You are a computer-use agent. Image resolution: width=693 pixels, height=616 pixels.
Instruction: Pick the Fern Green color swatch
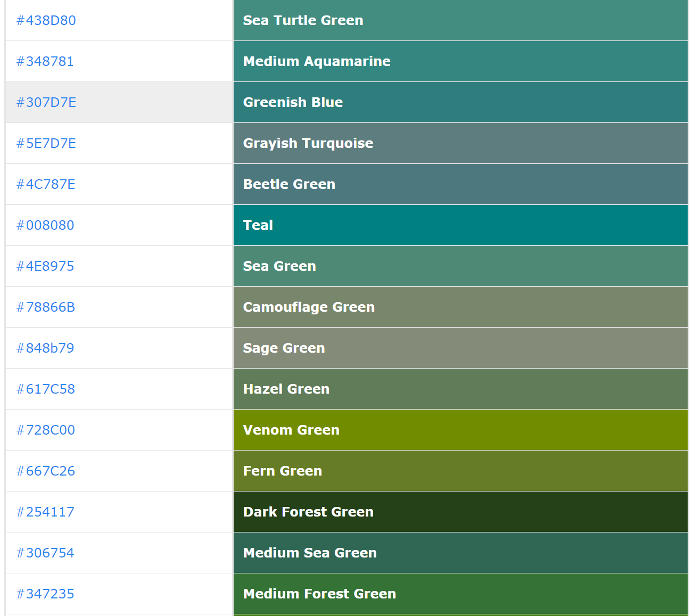click(460, 471)
